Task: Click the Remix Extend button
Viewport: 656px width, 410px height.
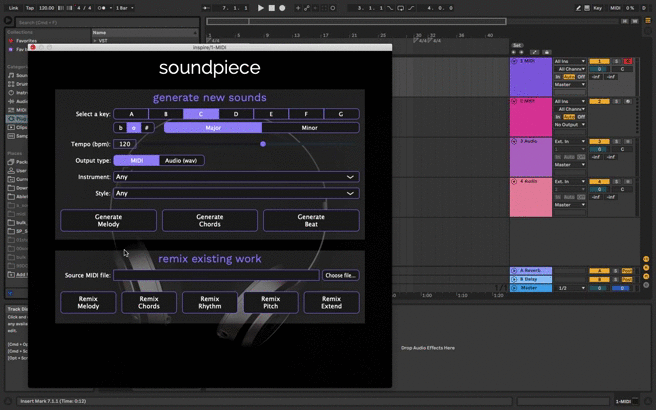Action: click(331, 302)
